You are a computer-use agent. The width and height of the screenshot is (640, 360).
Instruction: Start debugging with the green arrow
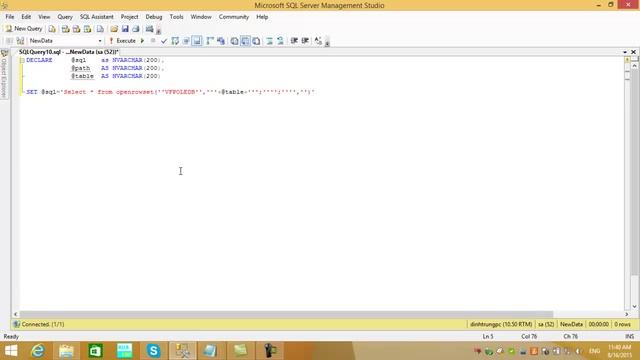(x=142, y=41)
